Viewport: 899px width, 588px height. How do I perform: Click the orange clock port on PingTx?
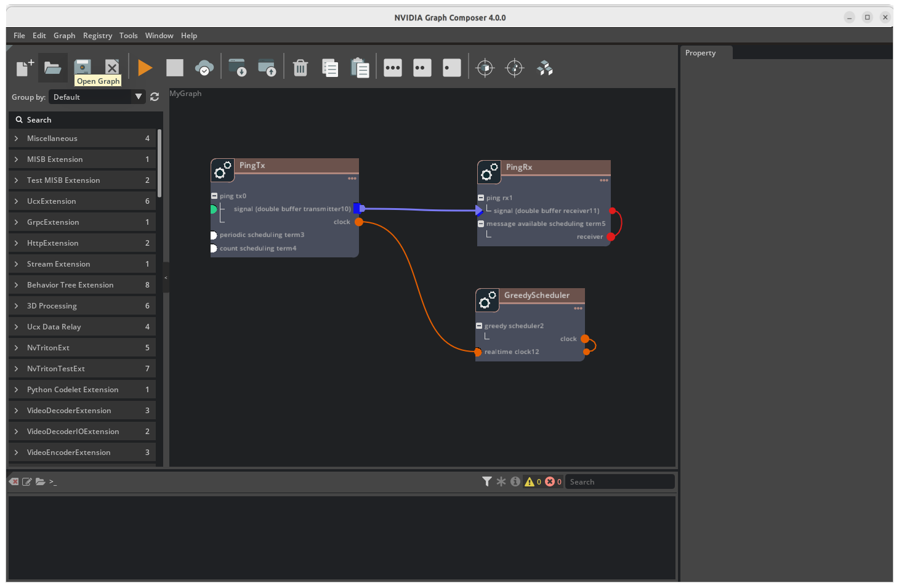(359, 222)
